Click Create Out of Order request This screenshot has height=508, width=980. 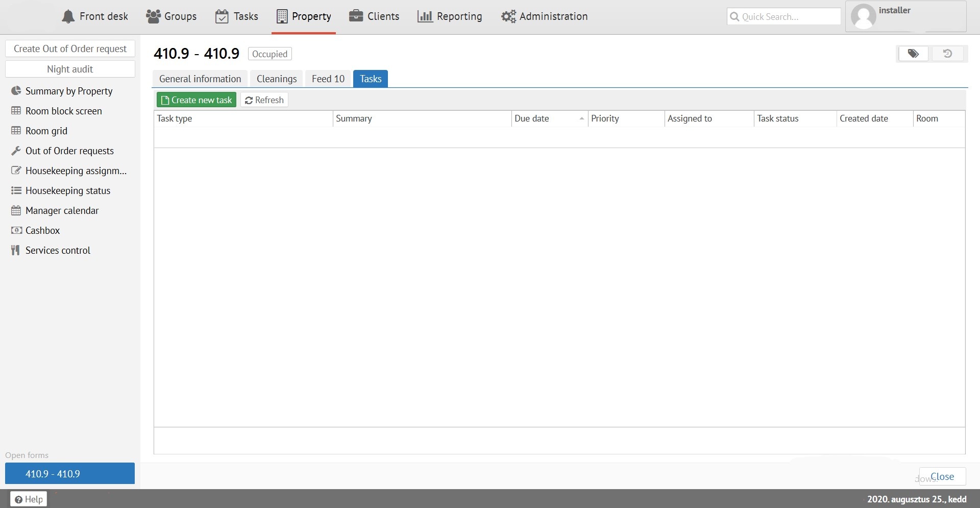pos(70,49)
